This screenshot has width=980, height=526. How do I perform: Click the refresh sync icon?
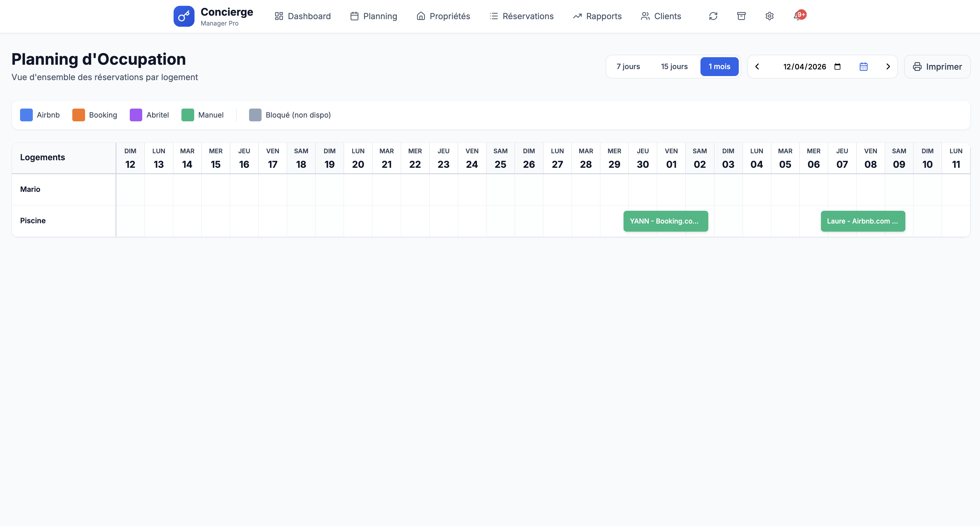(713, 16)
